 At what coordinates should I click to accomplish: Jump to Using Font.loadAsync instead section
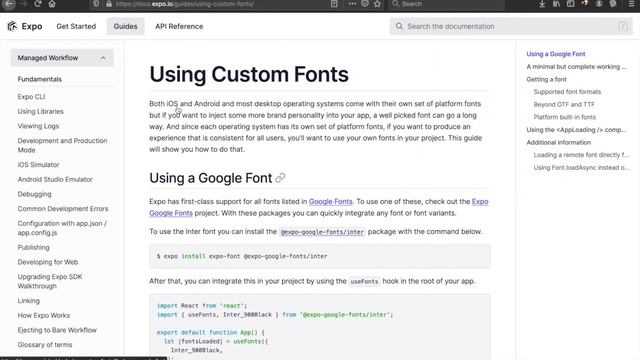click(581, 168)
